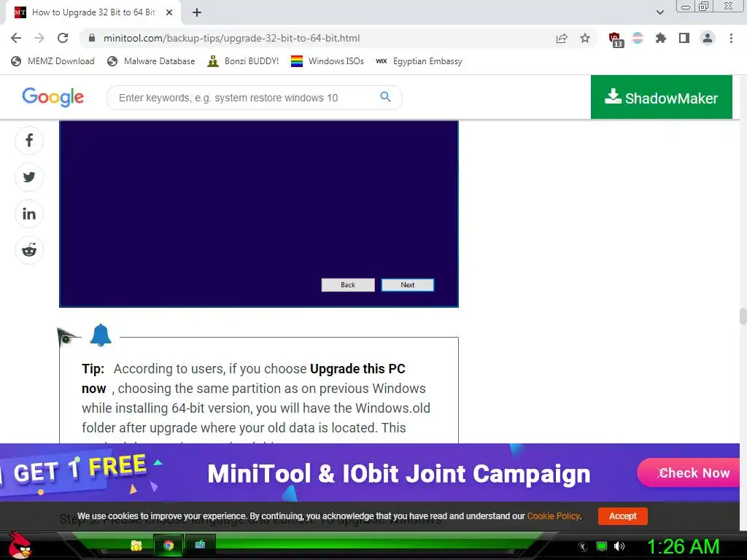The width and height of the screenshot is (747, 560).
Task: Click the page vertical scrollbar thumb
Action: pos(743,316)
